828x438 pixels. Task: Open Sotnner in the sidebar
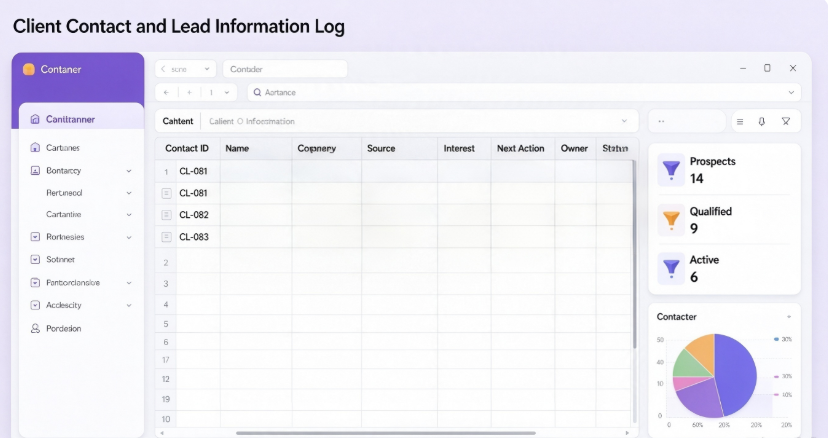pos(60,259)
